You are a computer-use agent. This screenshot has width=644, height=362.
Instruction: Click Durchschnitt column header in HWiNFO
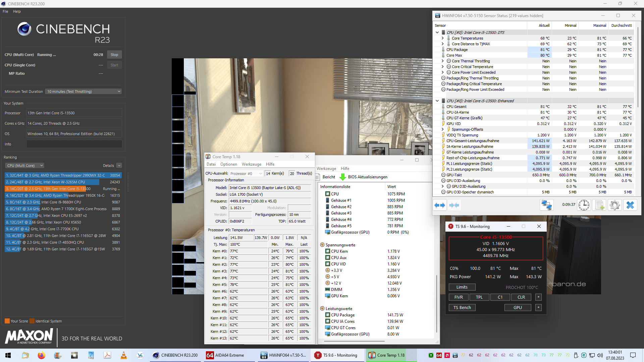click(621, 25)
